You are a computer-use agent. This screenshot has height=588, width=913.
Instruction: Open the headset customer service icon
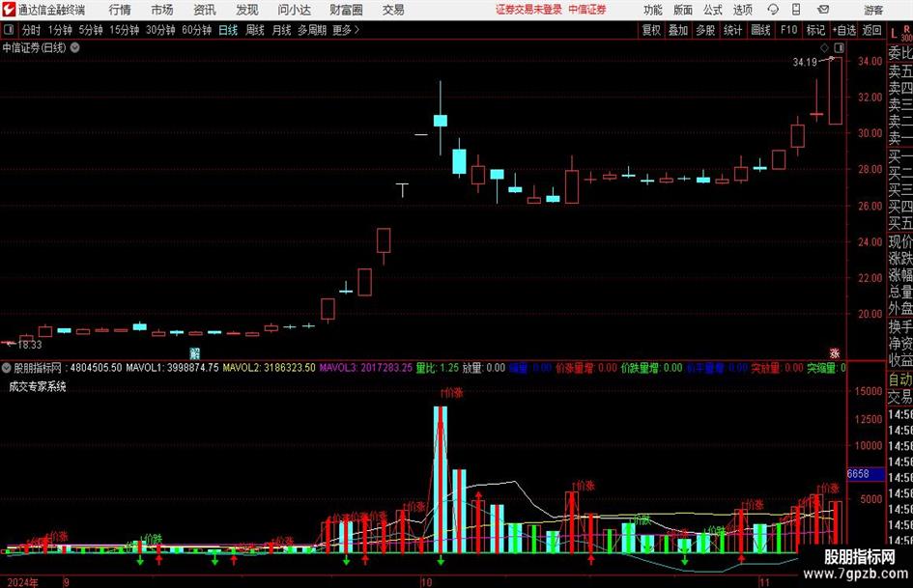coord(773,10)
